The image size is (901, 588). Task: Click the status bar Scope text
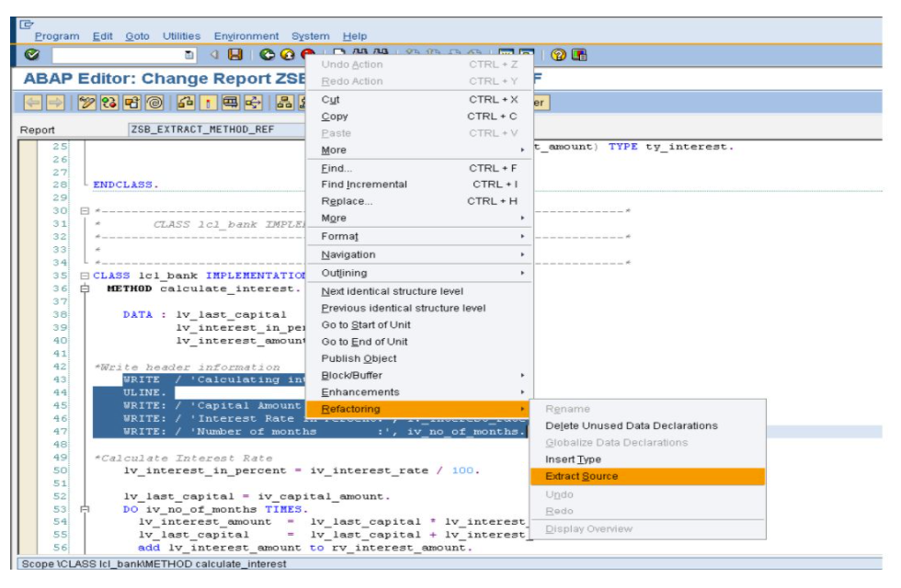pyautogui.click(x=154, y=564)
